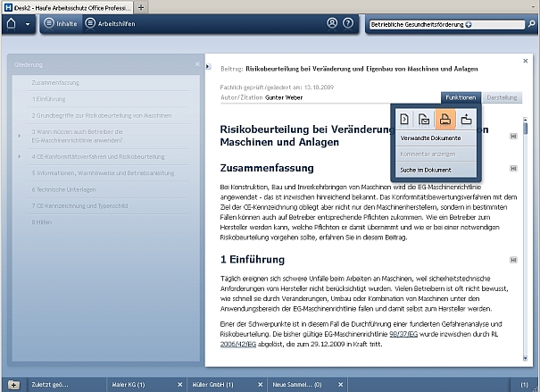The width and height of the screenshot is (540, 392).
Task: Open 4 CE-Konformitätsverfahren und Risikobeurteilung entry
Action: pos(98,157)
